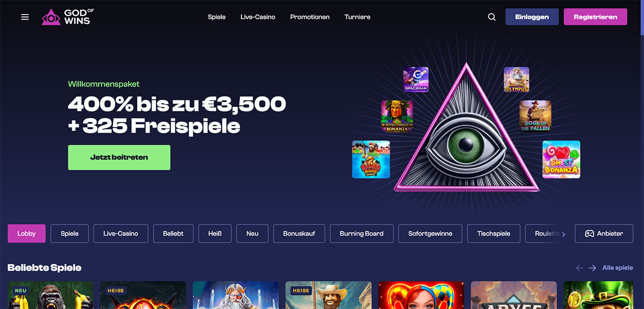Open the search magnifier icon

(x=492, y=17)
